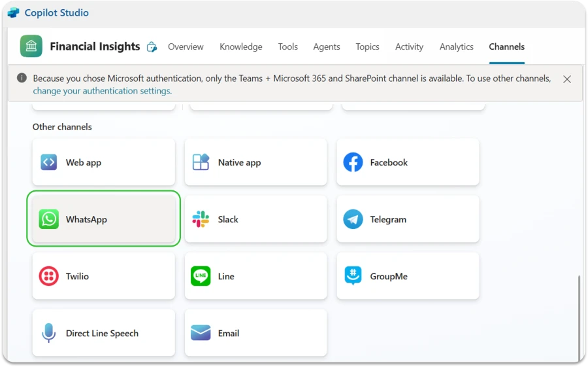Viewport: 588px width, 367px height.
Task: Click the Financial Insights agent bank icon
Action: tap(31, 46)
